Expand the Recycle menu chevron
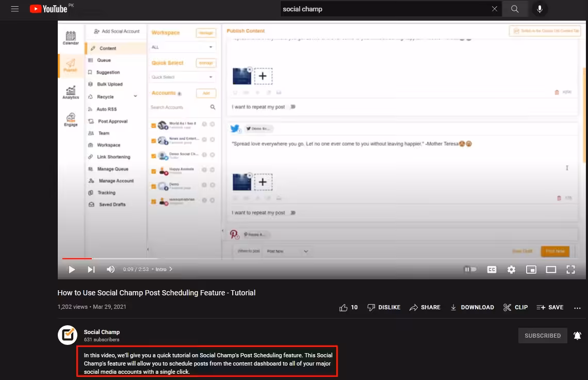 (x=135, y=97)
